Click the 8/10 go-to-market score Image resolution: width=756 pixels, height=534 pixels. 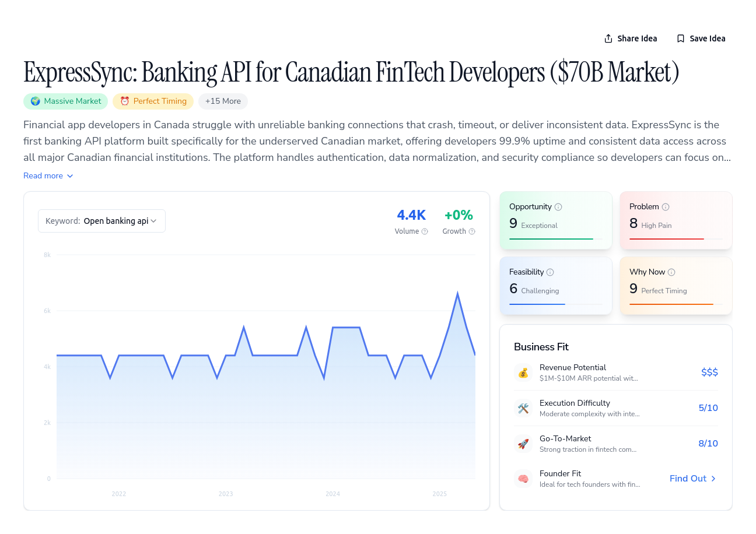(x=708, y=444)
